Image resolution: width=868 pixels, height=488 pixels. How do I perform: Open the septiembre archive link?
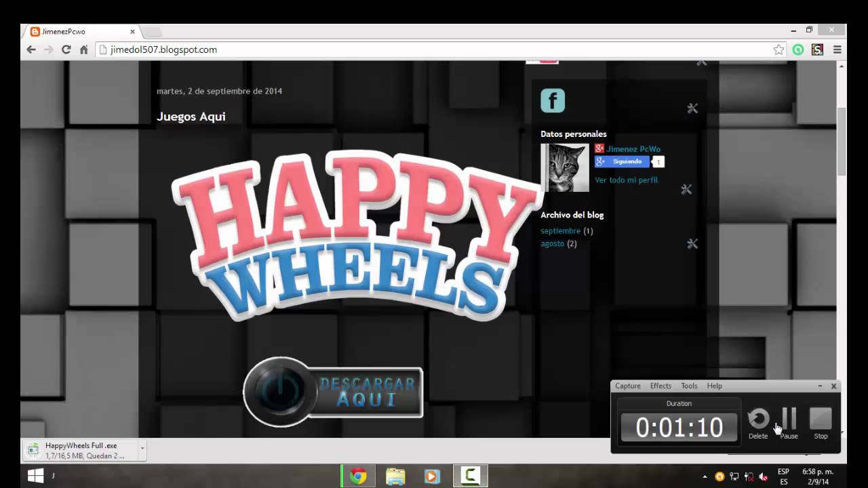click(560, 231)
